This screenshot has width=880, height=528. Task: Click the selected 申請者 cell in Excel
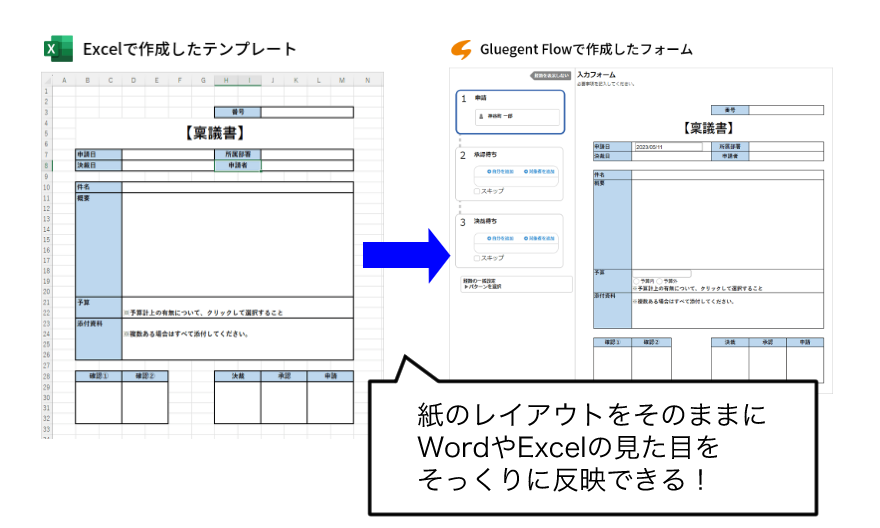[x=238, y=166]
